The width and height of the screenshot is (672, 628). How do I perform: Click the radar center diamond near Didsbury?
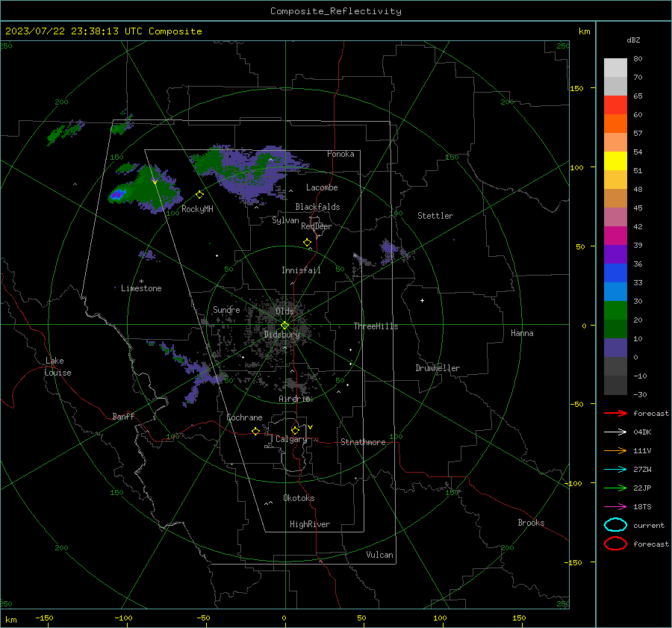point(284,326)
